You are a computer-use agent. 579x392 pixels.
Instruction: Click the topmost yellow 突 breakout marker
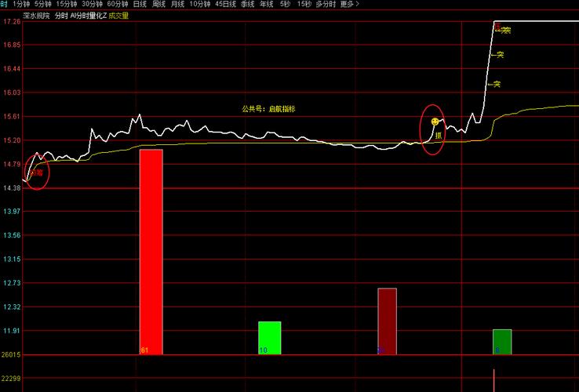pyautogui.click(x=506, y=31)
